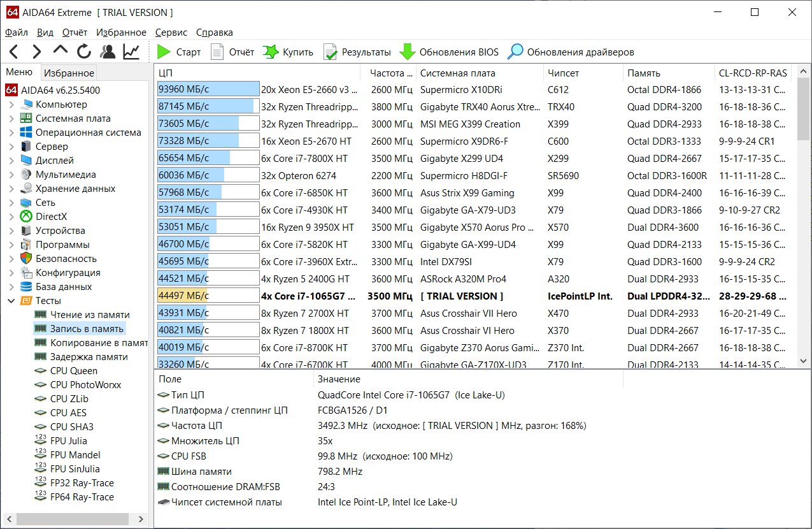Select the 93960 МБ/с result row

coord(474,90)
